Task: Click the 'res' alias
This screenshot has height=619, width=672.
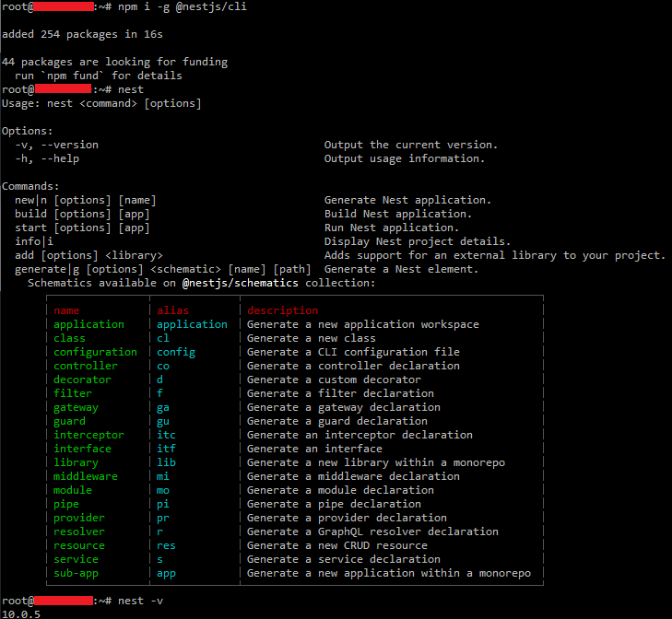Action: 166,545
